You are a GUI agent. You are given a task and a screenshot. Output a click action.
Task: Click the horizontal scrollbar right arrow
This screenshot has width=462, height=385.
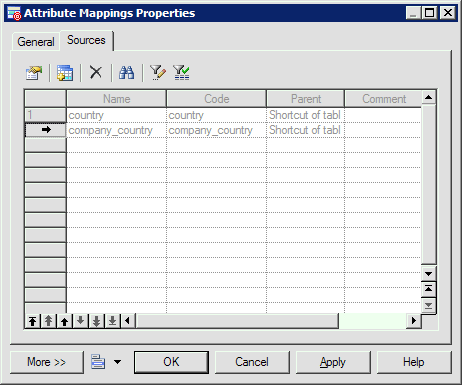(x=414, y=321)
